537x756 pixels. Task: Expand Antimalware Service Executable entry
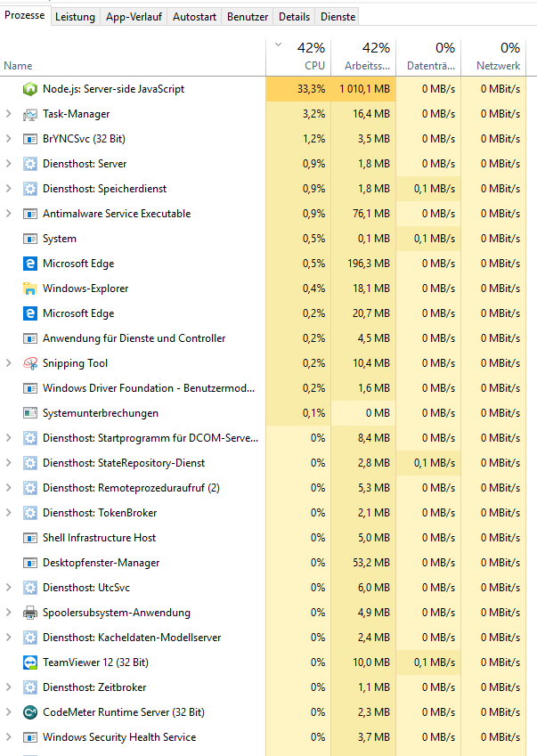(8, 214)
